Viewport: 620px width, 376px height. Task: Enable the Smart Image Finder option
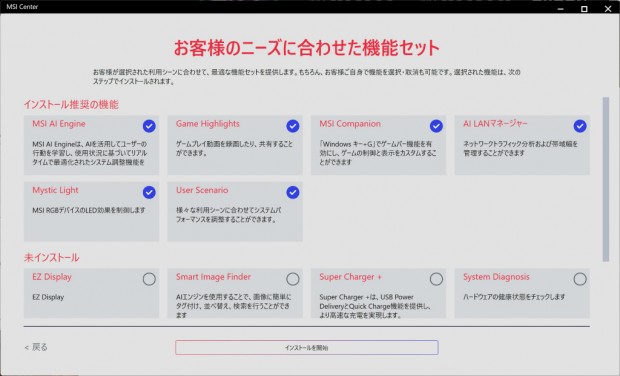point(293,279)
